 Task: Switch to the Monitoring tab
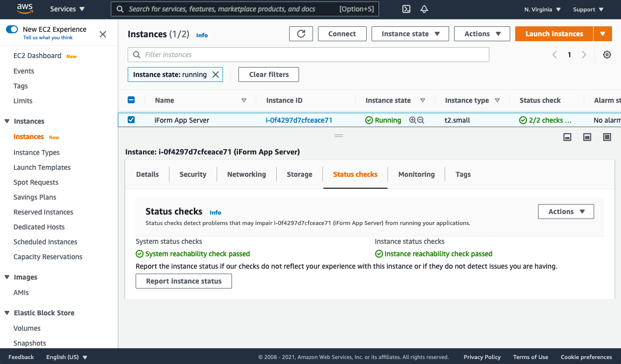tap(416, 174)
